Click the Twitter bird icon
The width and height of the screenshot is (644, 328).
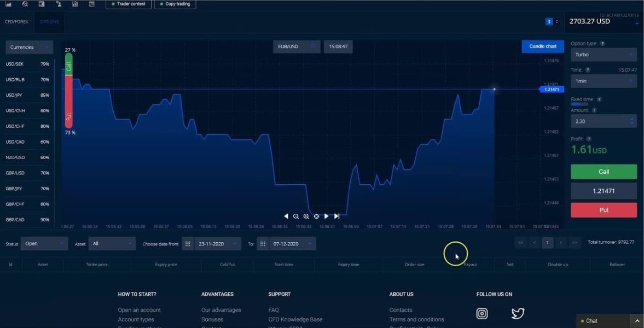(x=518, y=313)
